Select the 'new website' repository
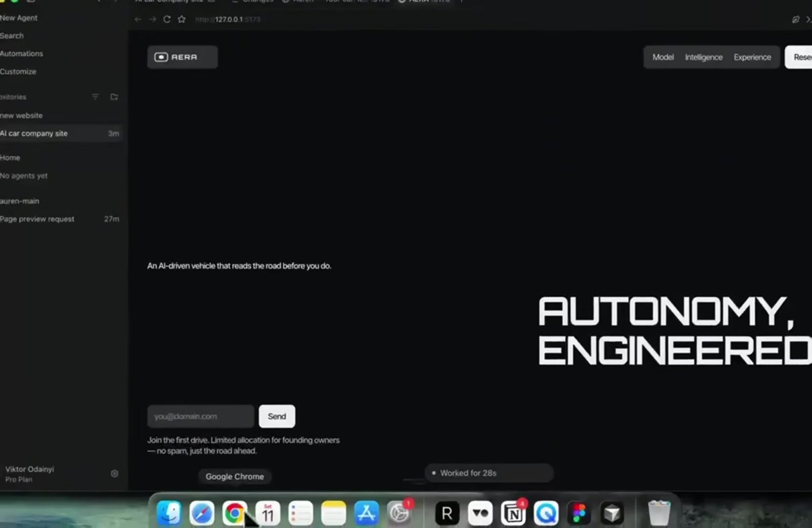The image size is (812, 528). (21, 115)
